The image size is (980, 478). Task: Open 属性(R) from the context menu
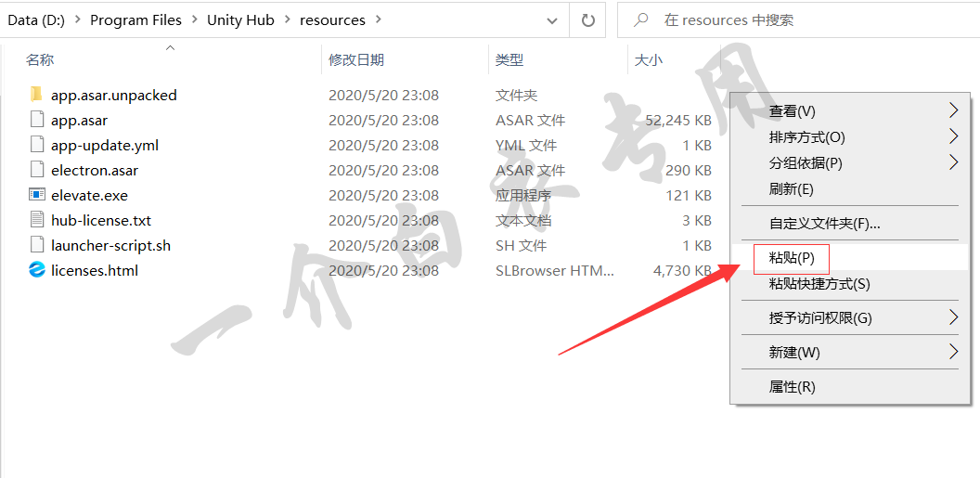(x=850, y=387)
